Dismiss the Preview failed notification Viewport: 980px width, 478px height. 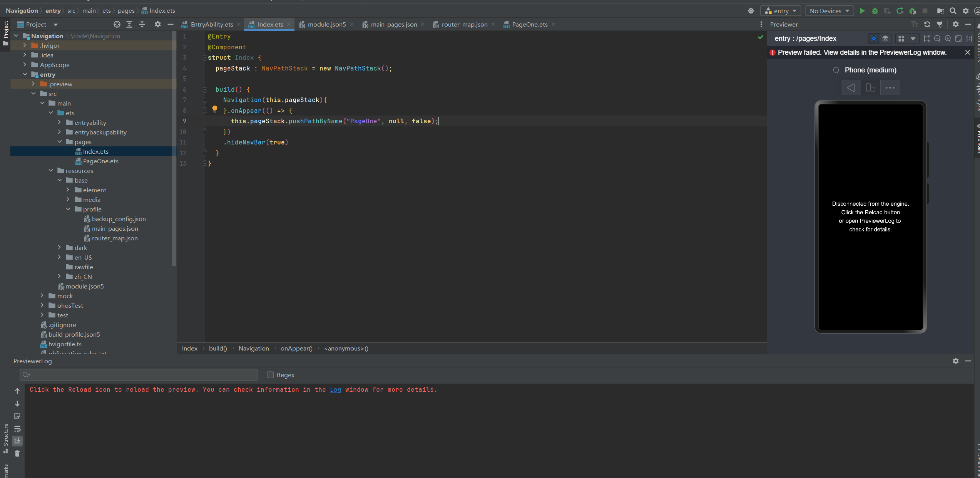pos(967,52)
